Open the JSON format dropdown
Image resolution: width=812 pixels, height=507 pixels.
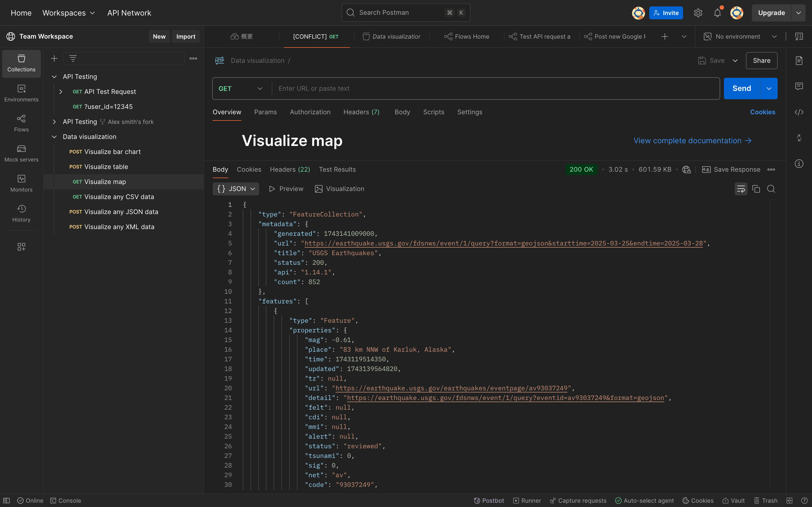[236, 189]
